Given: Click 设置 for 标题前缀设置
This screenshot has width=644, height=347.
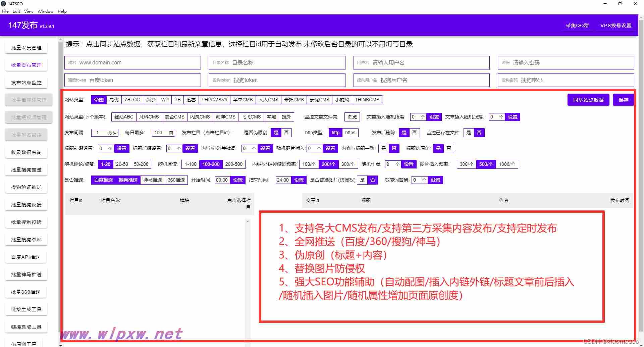Looking at the screenshot, I should [121, 148].
